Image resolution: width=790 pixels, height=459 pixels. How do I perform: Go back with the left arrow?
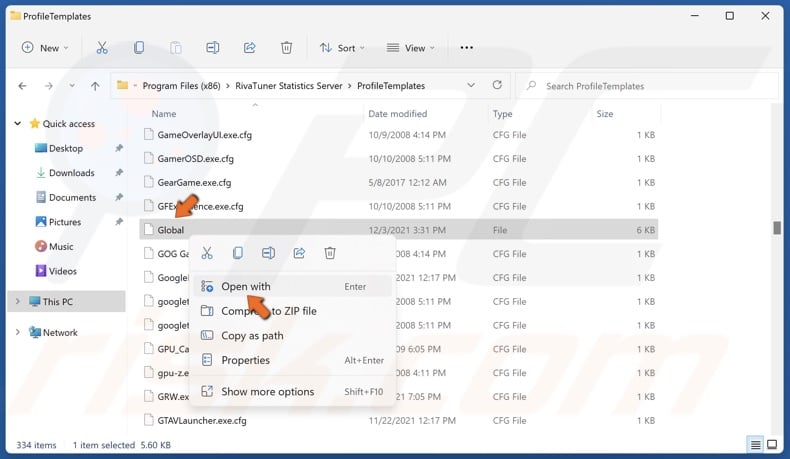point(22,86)
